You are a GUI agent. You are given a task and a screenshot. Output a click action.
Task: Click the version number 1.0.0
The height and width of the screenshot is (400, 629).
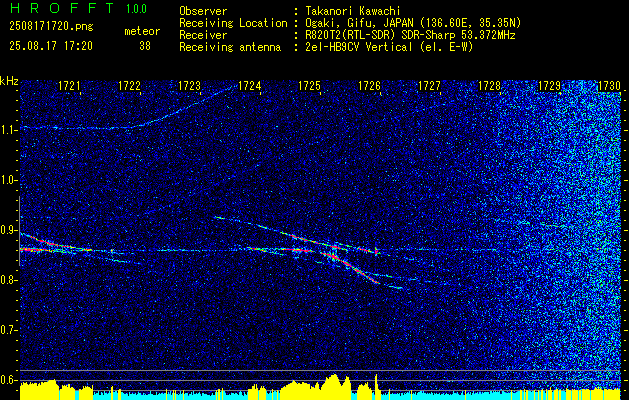click(136, 9)
